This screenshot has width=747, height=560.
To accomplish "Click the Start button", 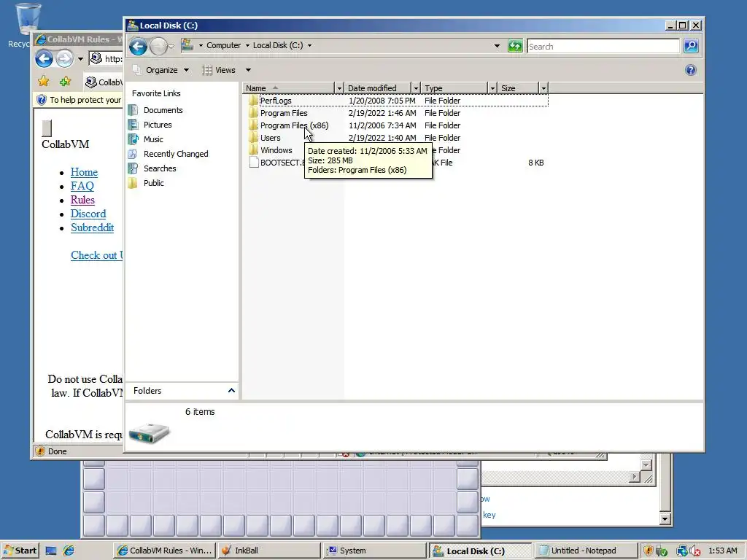I will [20, 551].
